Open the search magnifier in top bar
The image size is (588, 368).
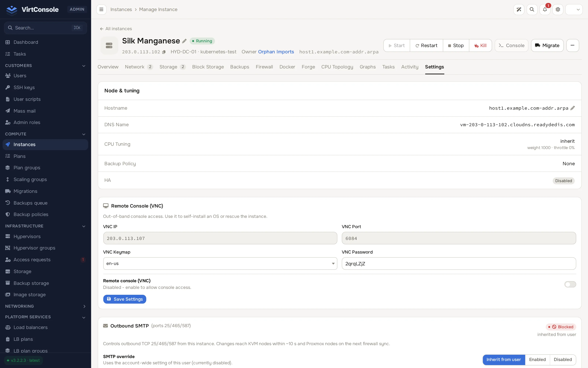point(532,10)
